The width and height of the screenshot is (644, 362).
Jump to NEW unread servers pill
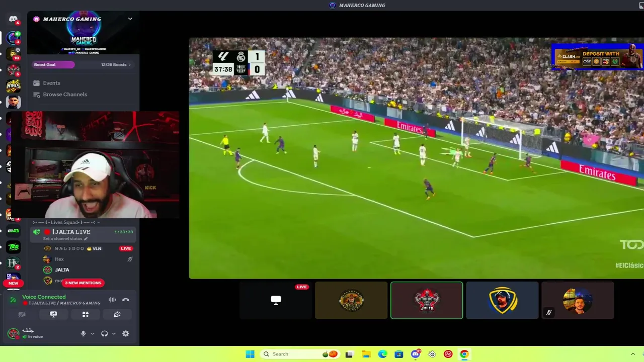13,283
